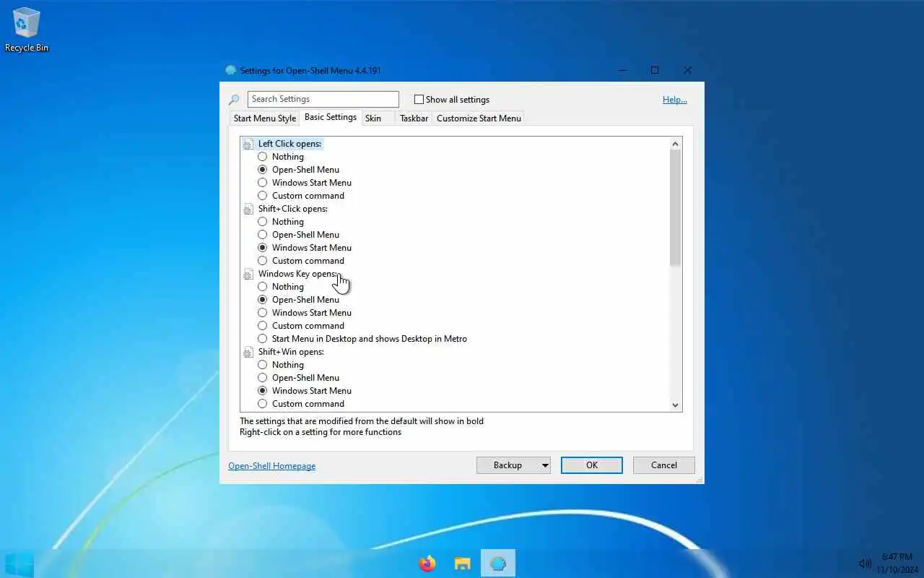This screenshot has height=578, width=924.
Task: Click the magnifier icon beside Search Settings
Action: pos(234,100)
